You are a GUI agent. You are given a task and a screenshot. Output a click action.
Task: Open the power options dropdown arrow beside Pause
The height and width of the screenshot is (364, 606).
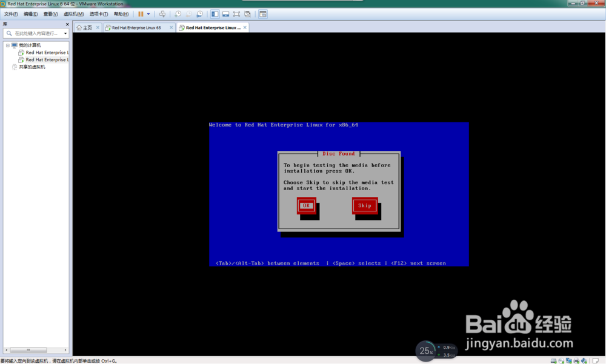pos(148,14)
